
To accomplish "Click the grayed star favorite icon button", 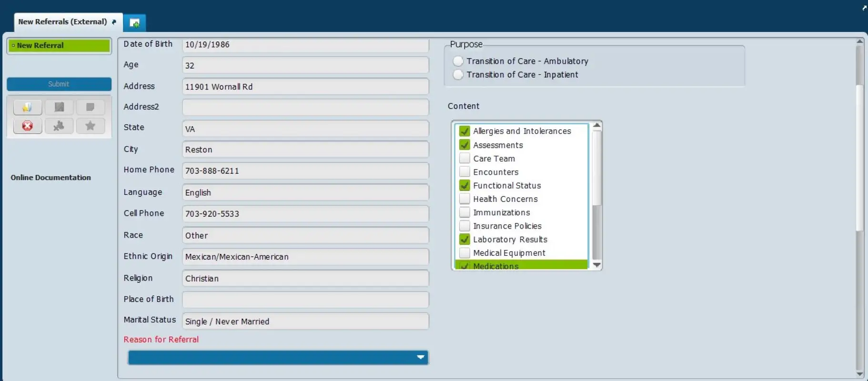I will coord(90,126).
